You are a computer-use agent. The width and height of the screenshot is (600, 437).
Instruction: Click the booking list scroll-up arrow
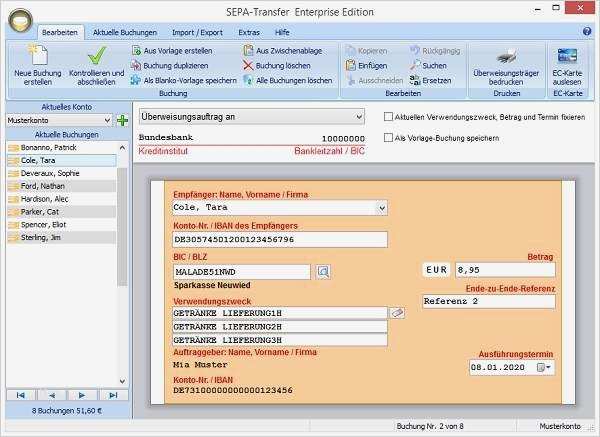pos(122,148)
